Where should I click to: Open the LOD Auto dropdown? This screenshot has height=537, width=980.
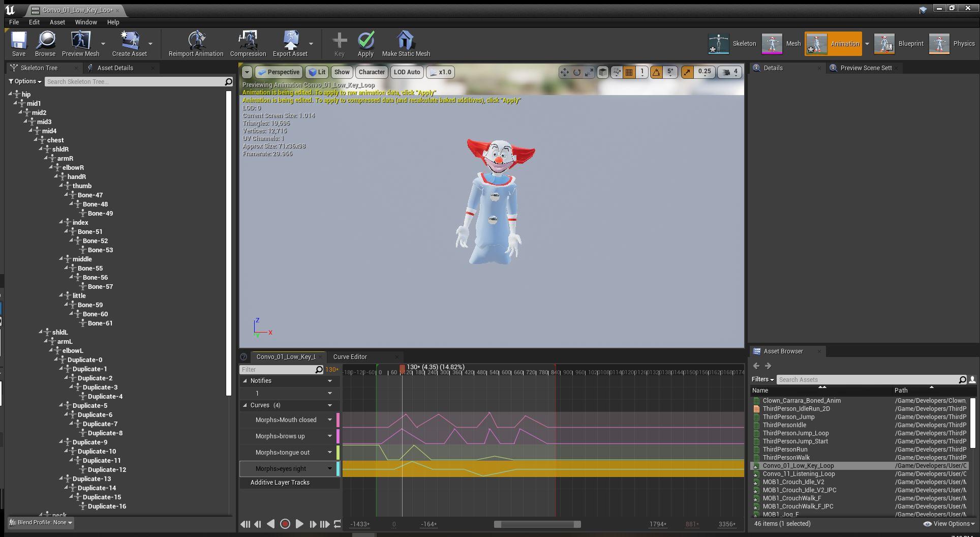pos(407,72)
